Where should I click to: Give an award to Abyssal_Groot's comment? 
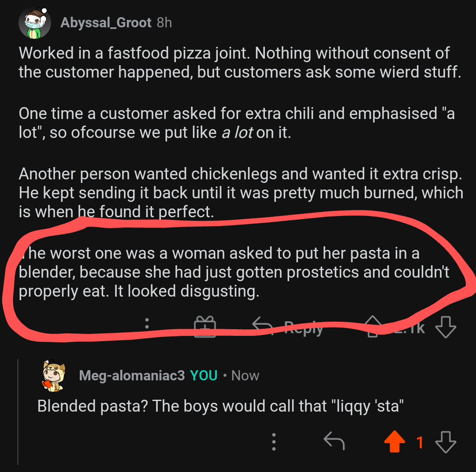click(205, 327)
